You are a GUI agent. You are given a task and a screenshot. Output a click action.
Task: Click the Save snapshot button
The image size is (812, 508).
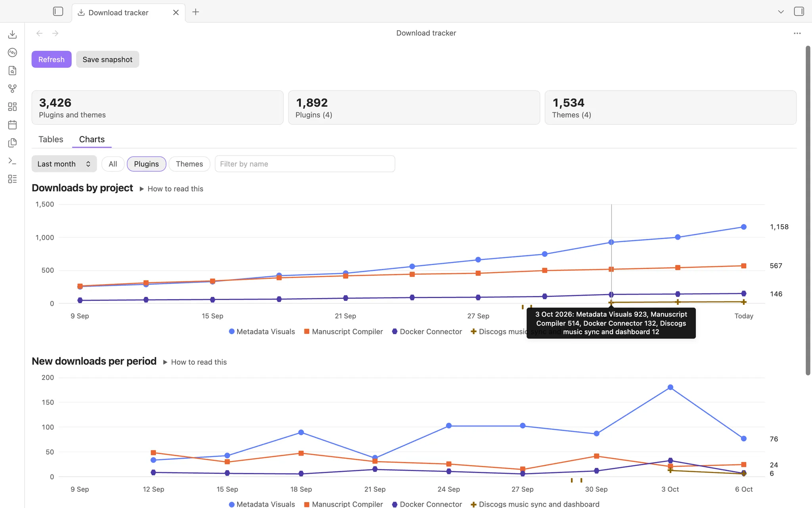click(107, 59)
